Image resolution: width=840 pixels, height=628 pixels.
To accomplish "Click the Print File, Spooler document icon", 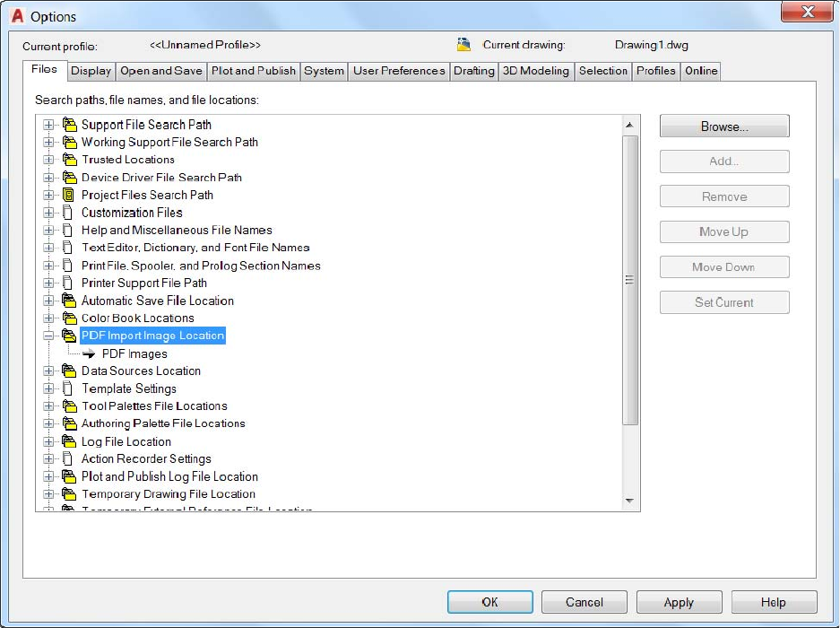I will tap(67, 265).
